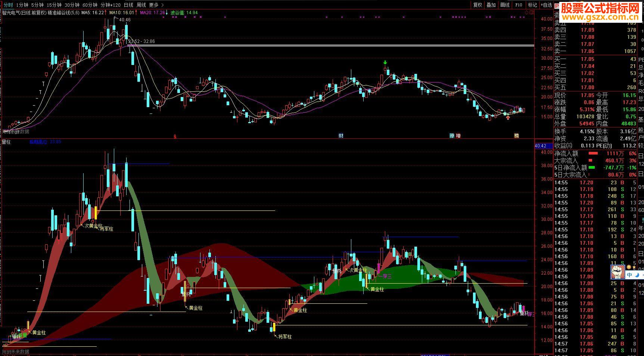
Task: Click the diamond icon above price axis
Action: [x=526, y=13]
